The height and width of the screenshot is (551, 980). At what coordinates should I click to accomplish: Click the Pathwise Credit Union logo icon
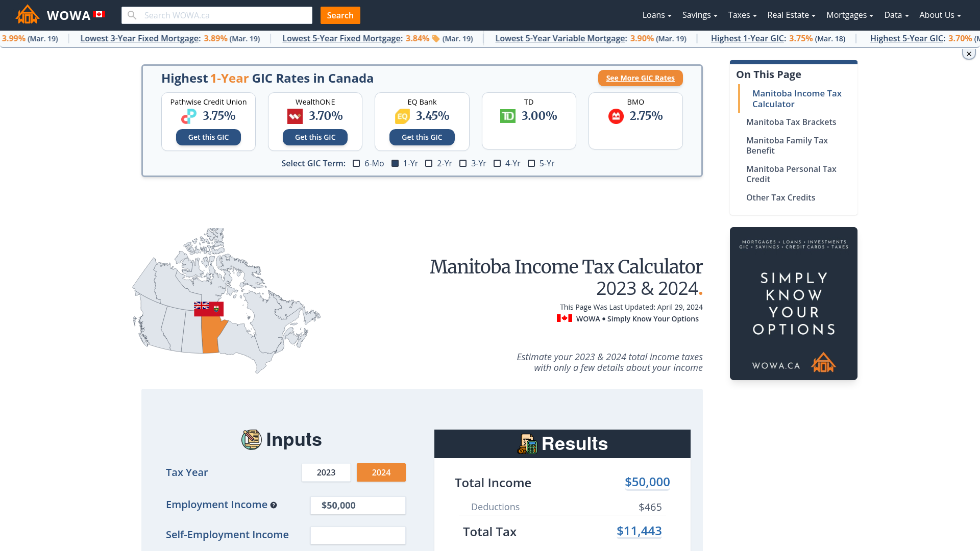pos(189,116)
